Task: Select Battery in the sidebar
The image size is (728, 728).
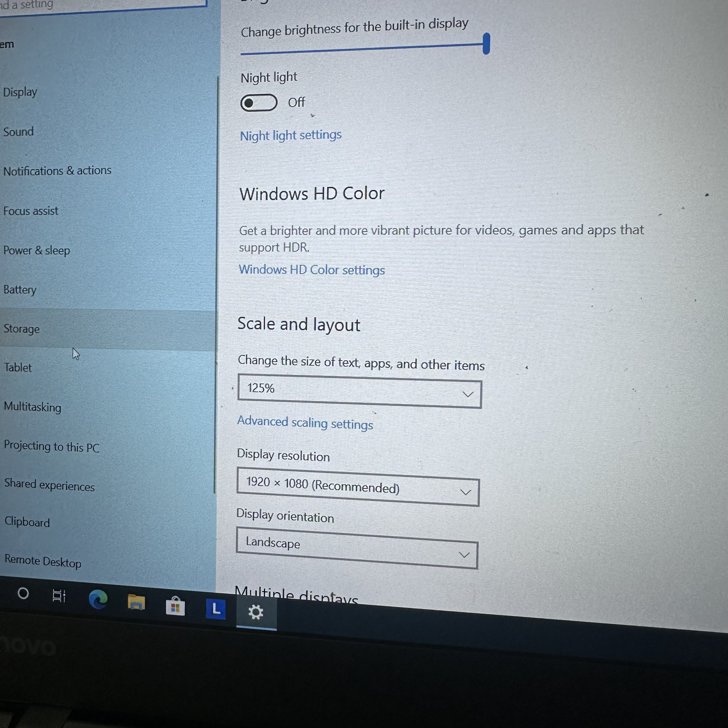Action: (20, 290)
